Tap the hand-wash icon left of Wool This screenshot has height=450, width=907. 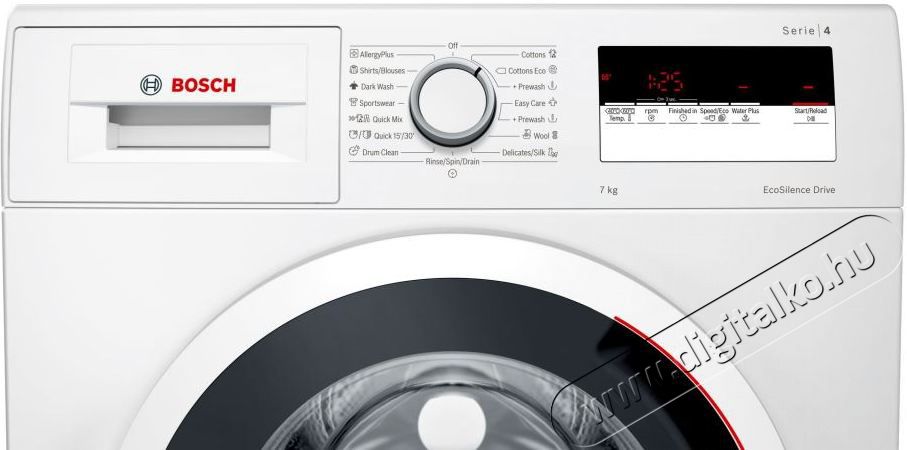[x=526, y=135]
